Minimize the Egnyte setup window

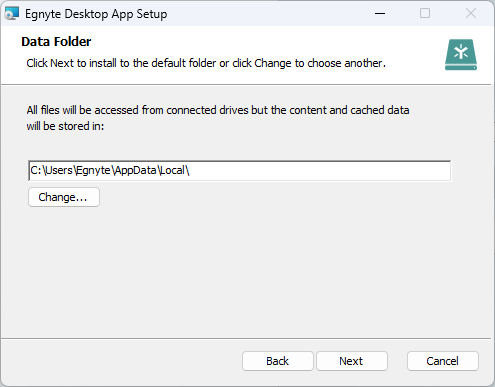pos(380,13)
